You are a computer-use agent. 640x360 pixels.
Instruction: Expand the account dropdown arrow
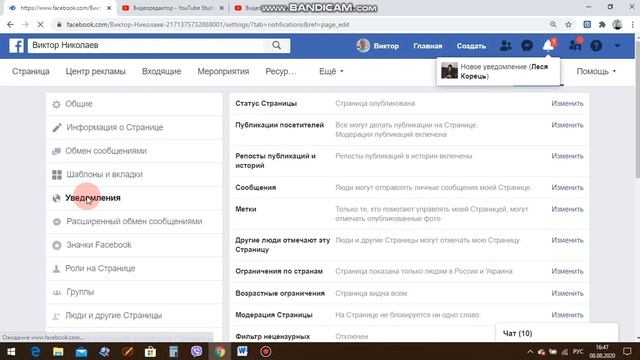617,46
